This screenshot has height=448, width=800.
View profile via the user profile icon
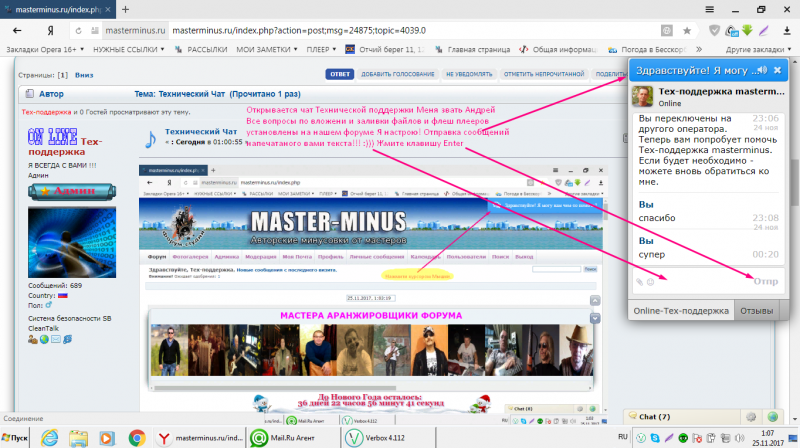pos(33,339)
